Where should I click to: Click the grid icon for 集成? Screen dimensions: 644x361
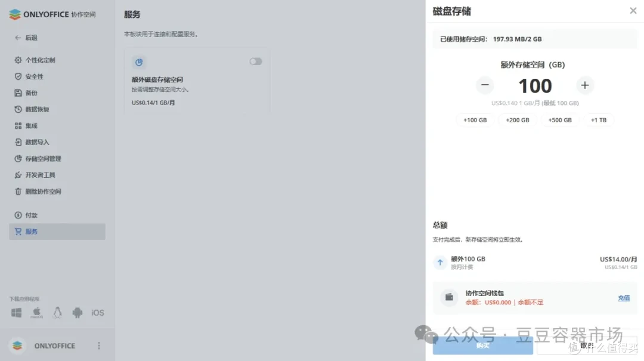click(18, 126)
